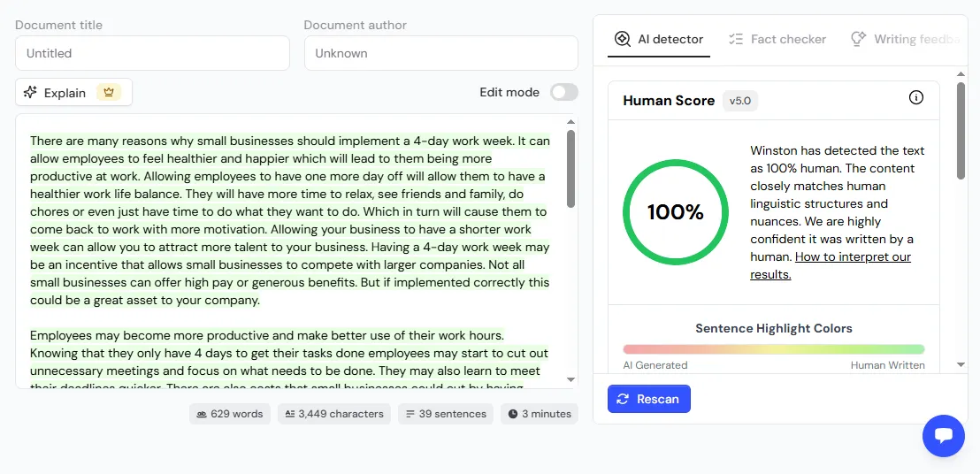
Task: Click the Edit mode label
Action: [x=509, y=93]
